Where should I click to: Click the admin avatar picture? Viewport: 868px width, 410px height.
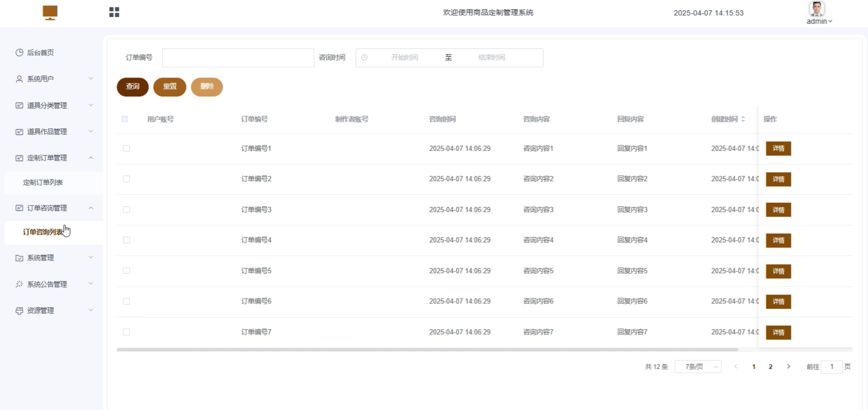point(817,9)
